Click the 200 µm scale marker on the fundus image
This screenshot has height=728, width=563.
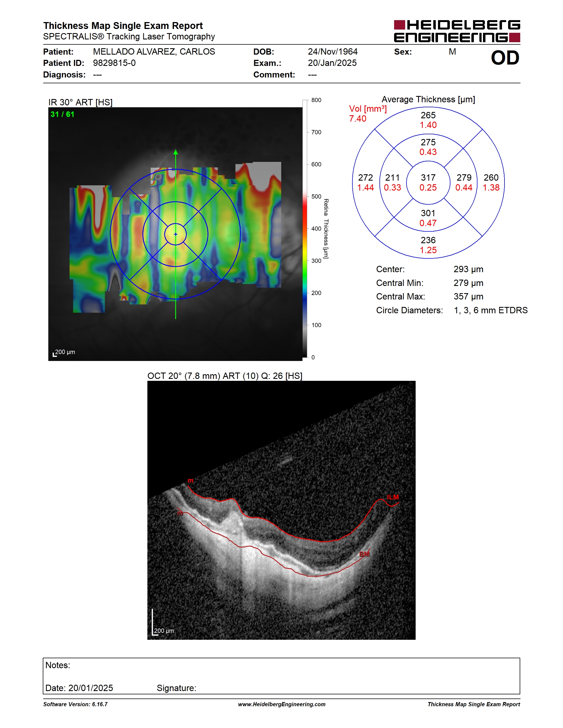coord(64,352)
